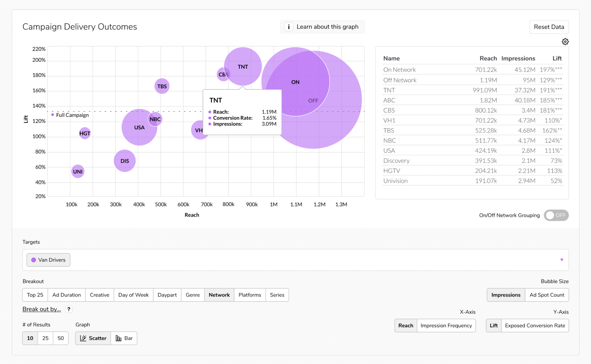Screen dimensions: 591x364
Task: Select the TNT bubble in chart
Action: 243,66
